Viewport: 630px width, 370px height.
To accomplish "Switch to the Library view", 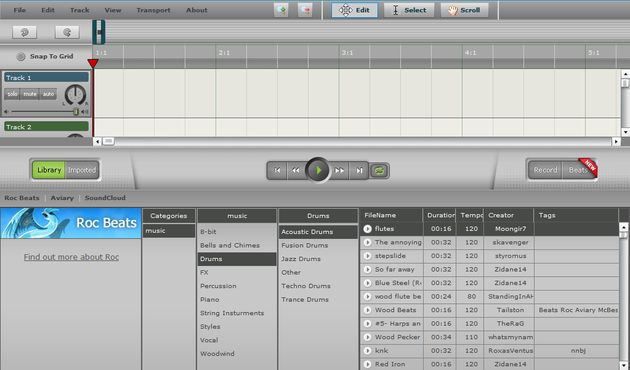I will click(x=49, y=170).
